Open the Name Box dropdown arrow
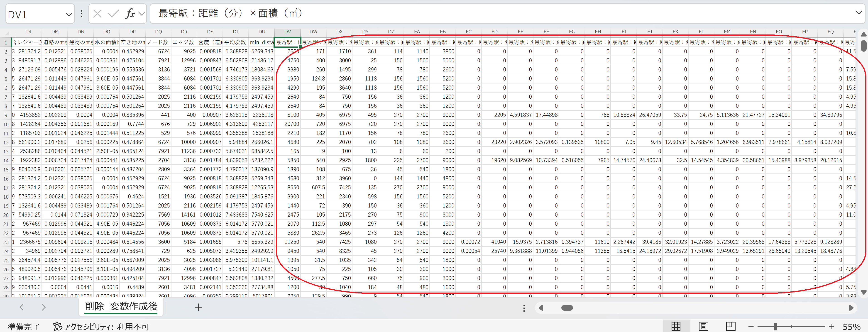The width and height of the screenshot is (868, 332). [69, 15]
